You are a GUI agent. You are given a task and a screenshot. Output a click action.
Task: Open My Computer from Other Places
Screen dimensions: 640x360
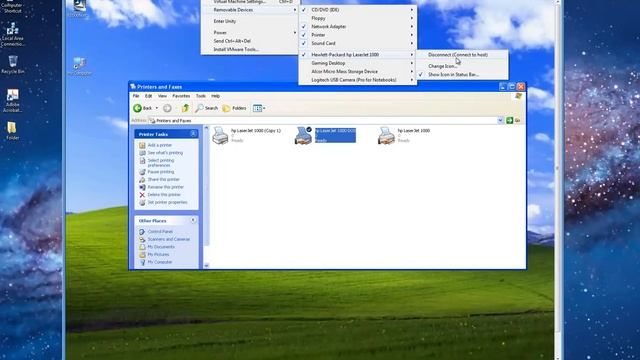pos(160,262)
